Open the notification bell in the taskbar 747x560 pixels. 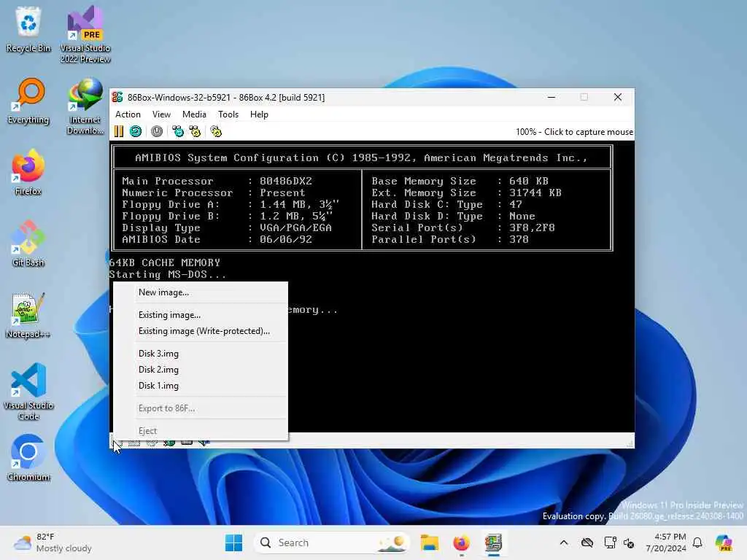[697, 542]
